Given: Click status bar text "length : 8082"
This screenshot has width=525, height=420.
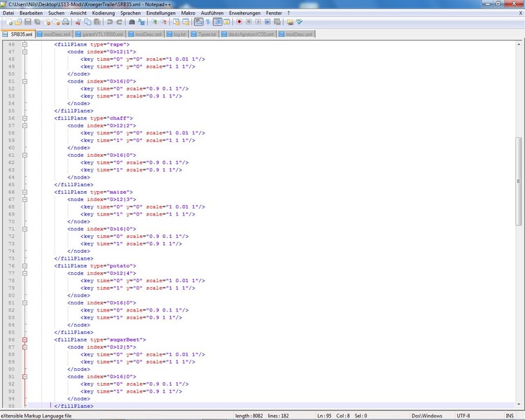Looking at the screenshot, I should click(248, 416).
